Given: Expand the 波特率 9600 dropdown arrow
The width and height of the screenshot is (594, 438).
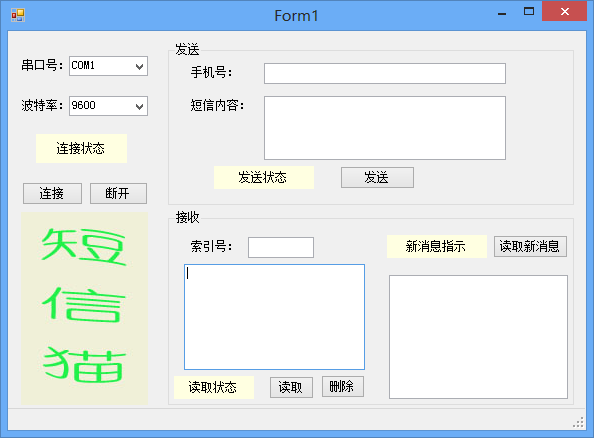Looking at the screenshot, I should coord(139,106).
